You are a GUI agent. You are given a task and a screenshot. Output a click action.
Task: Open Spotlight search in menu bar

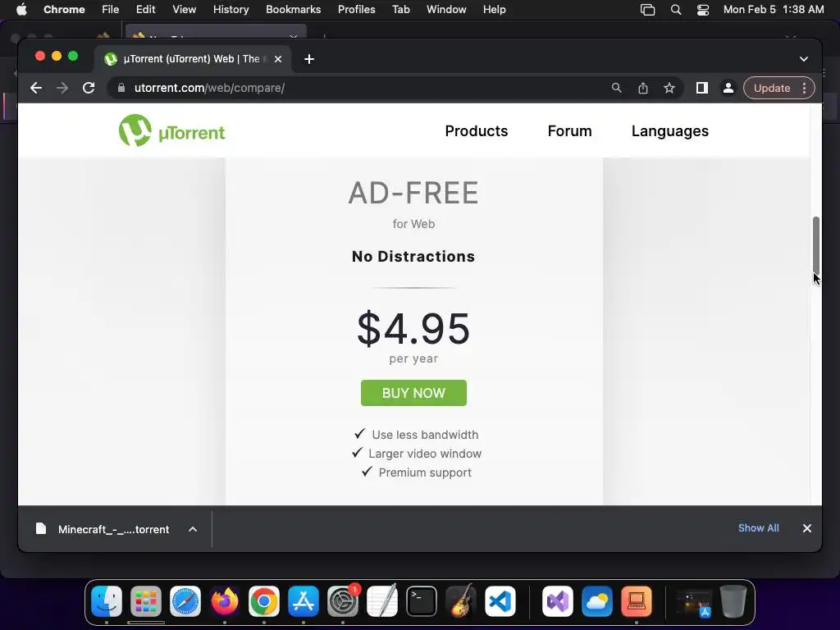pyautogui.click(x=676, y=10)
